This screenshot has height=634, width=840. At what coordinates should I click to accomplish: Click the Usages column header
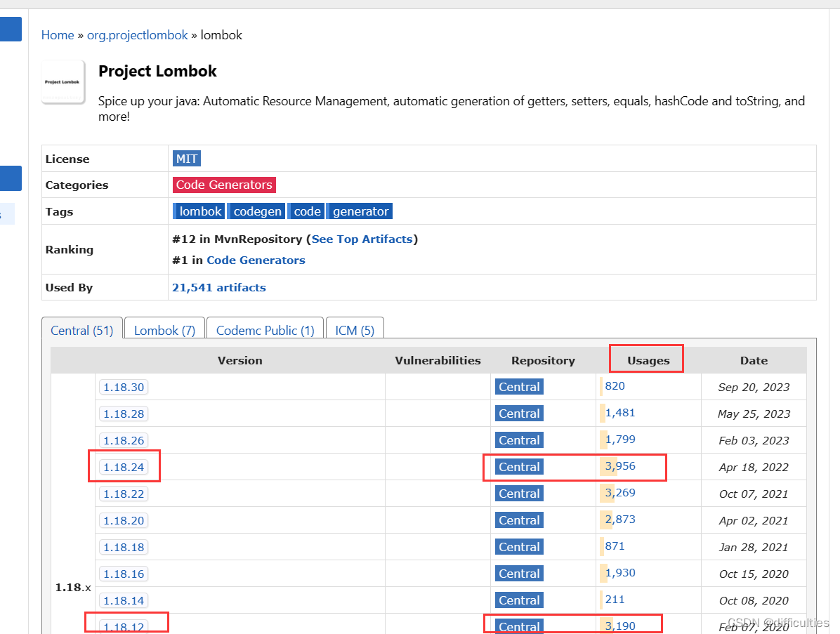[x=648, y=361]
